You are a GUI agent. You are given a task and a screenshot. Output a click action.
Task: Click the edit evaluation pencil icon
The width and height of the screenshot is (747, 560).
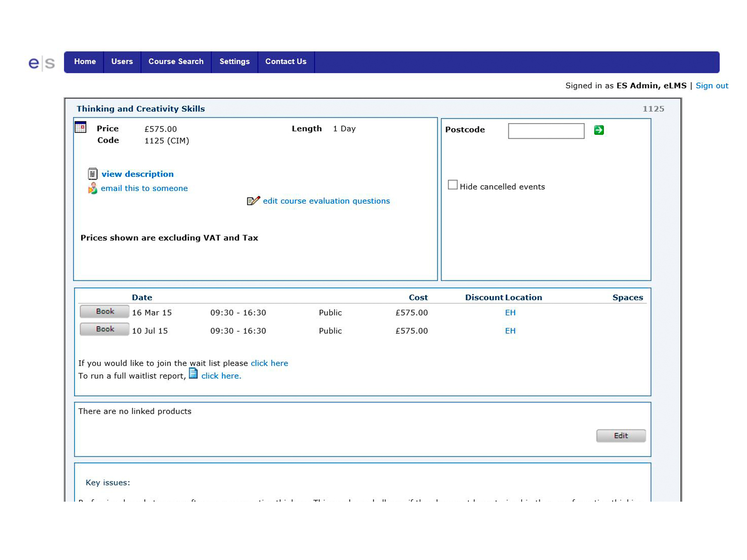click(253, 201)
